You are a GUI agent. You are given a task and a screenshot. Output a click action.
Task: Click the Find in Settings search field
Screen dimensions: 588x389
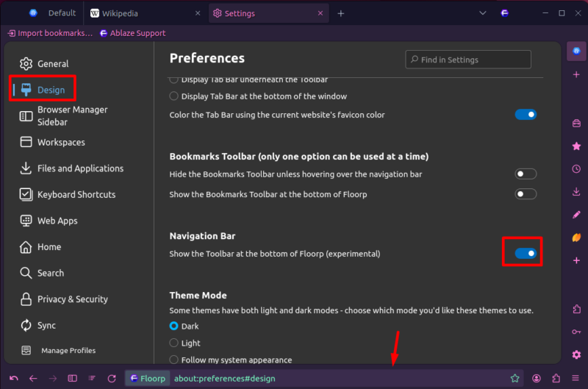click(x=468, y=60)
